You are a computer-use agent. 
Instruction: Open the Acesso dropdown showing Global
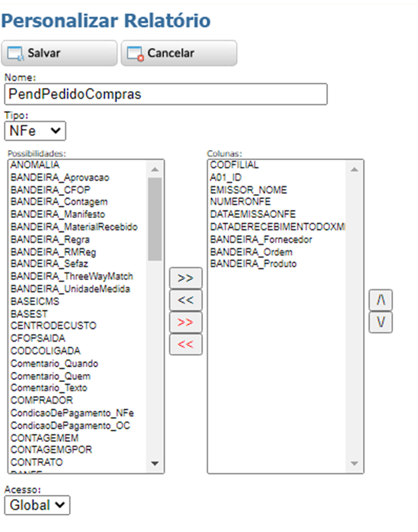coord(37,505)
